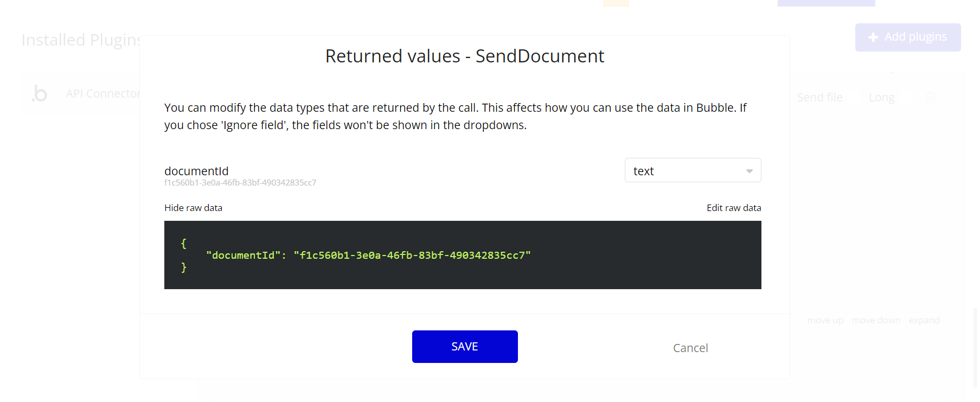980x402 pixels.
Task: Click the Add plugins button
Action: 908,37
